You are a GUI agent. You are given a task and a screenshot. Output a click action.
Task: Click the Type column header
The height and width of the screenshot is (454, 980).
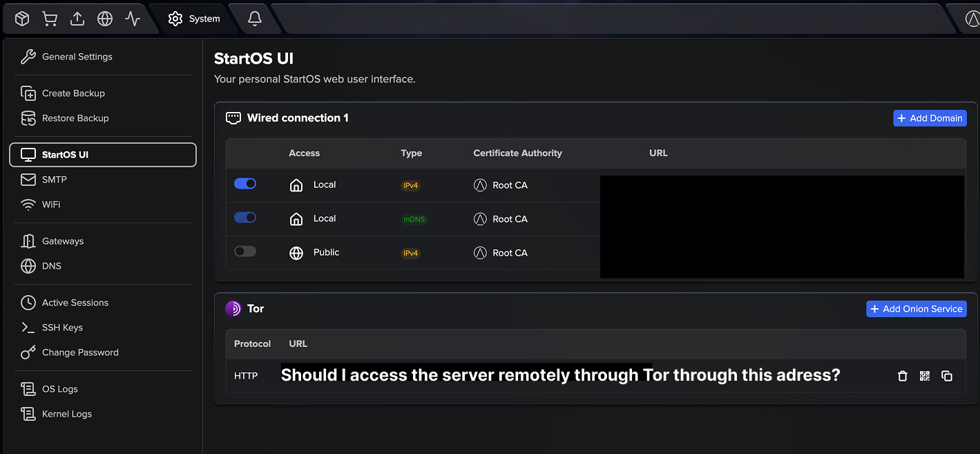tap(412, 153)
